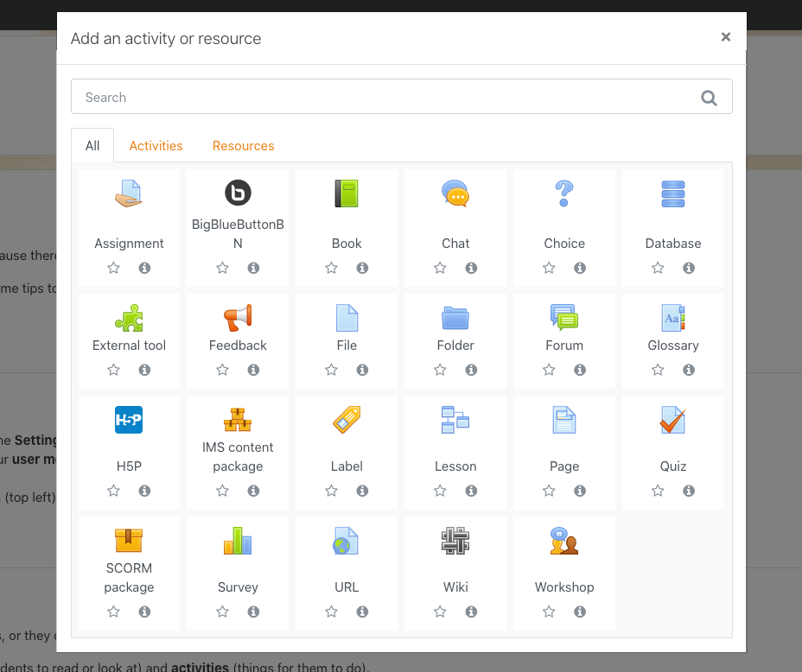Choose the Quiz checkmark icon
Screen dimensions: 802x672
(673, 420)
